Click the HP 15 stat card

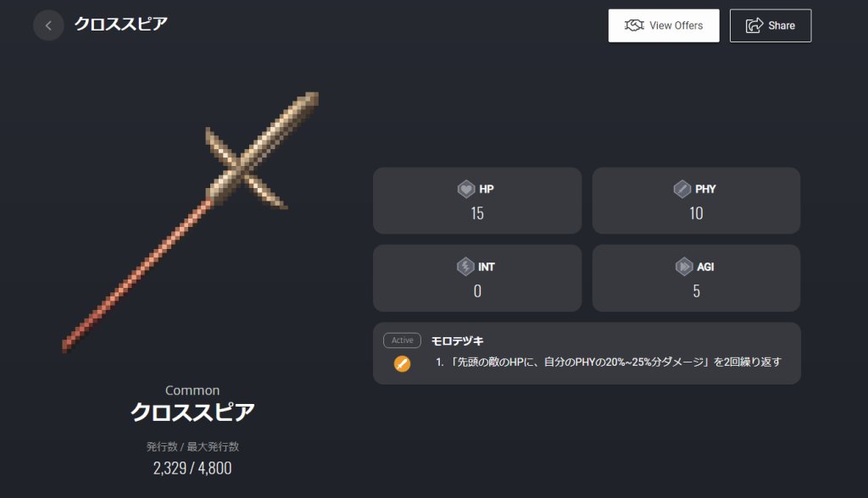pos(477,201)
